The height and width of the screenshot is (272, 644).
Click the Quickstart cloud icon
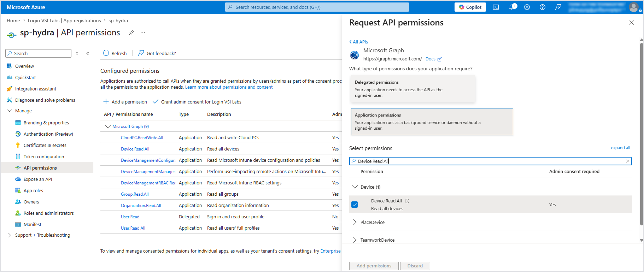tap(9, 77)
